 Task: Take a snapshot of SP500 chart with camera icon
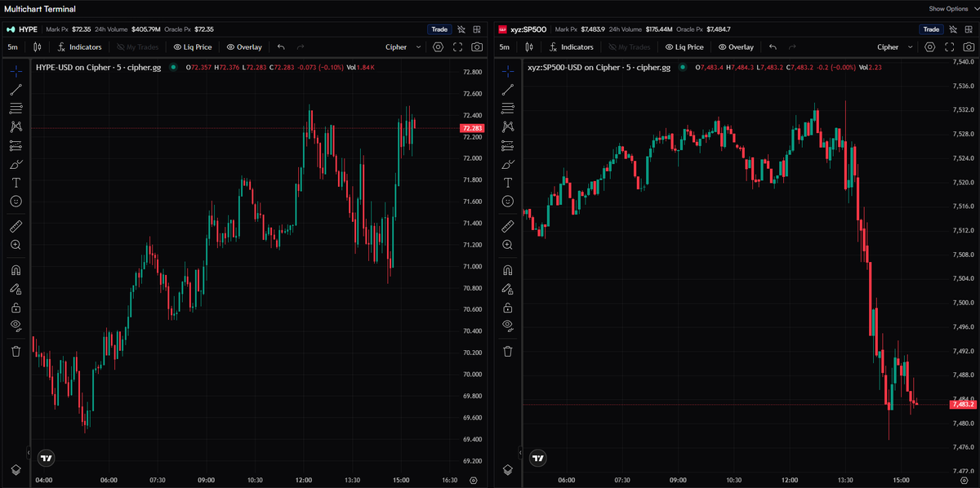[969, 47]
